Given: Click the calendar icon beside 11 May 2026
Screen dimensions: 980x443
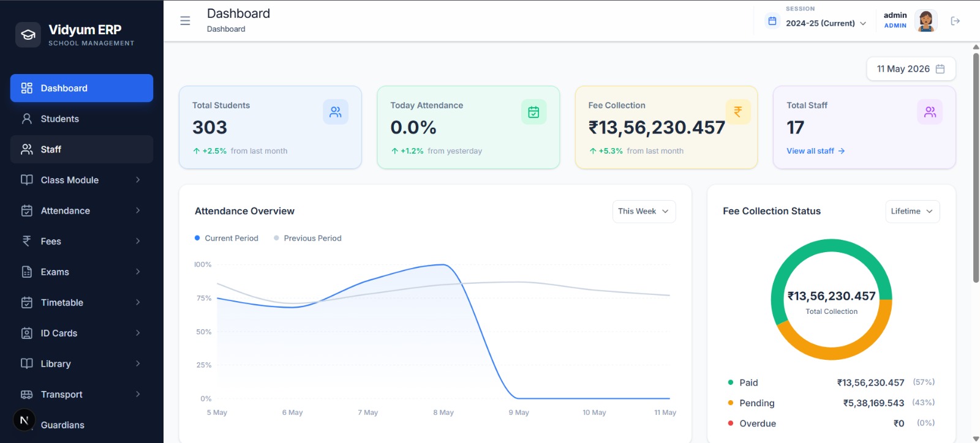Looking at the screenshot, I should pos(940,69).
